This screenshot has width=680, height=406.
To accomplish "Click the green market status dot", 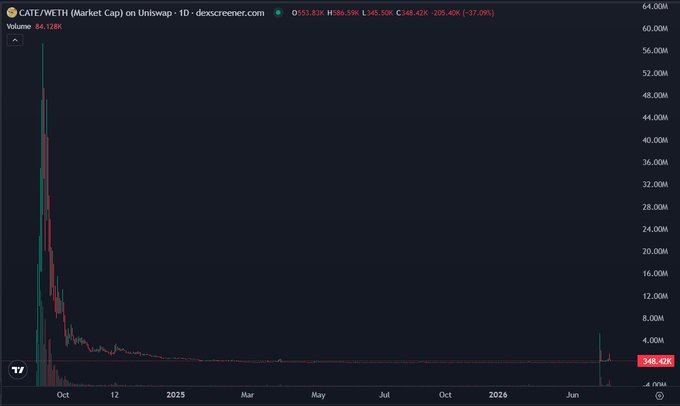I will pos(278,13).
